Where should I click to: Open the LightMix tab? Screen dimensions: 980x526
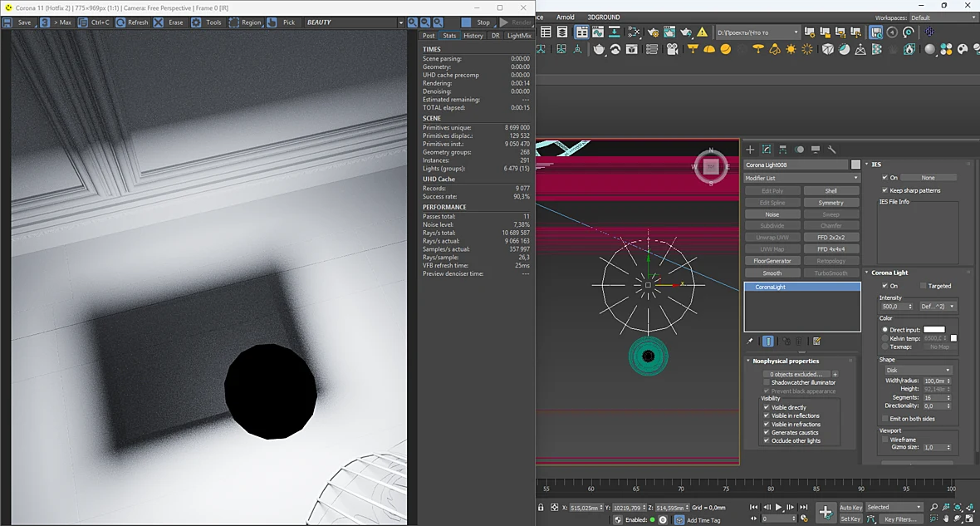tap(519, 36)
